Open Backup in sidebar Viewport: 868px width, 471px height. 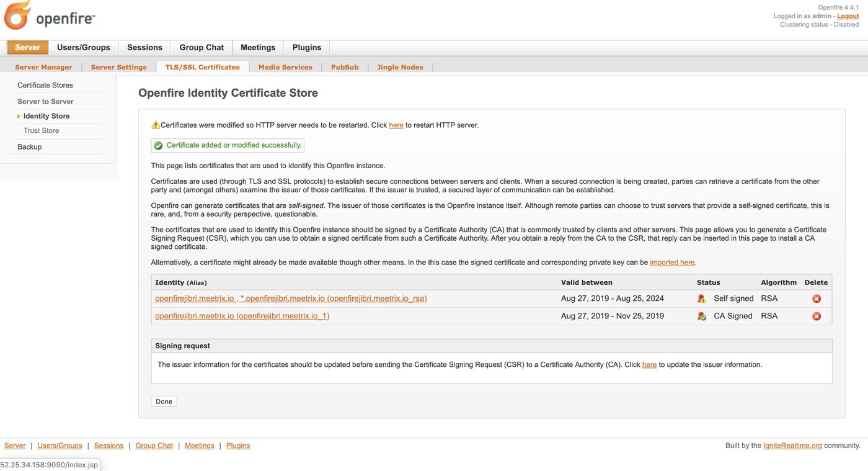(x=29, y=147)
